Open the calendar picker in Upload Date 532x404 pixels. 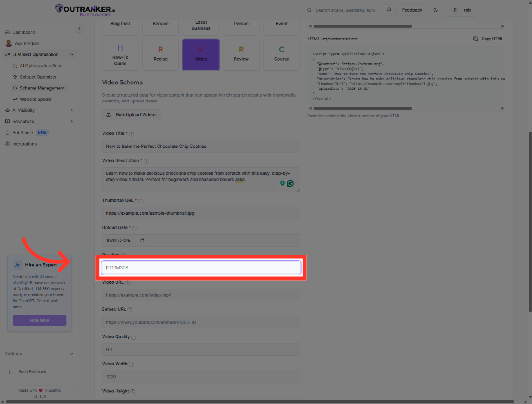(142, 241)
